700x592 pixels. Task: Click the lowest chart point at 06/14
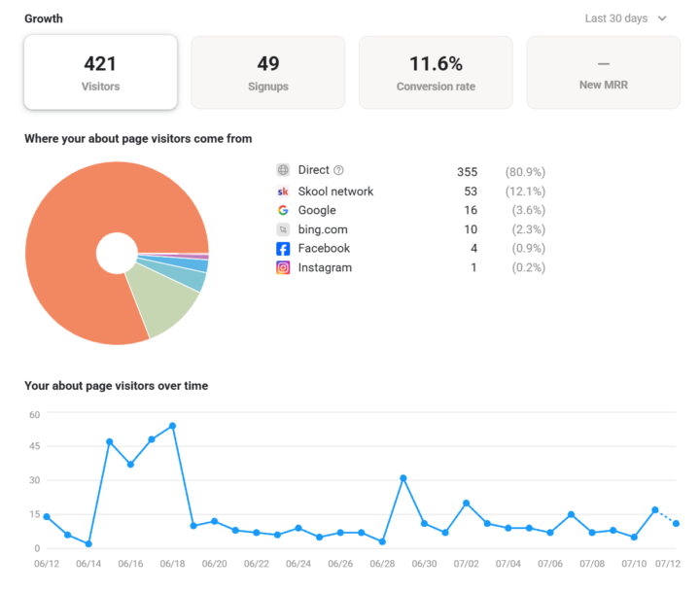pyautogui.click(x=88, y=543)
